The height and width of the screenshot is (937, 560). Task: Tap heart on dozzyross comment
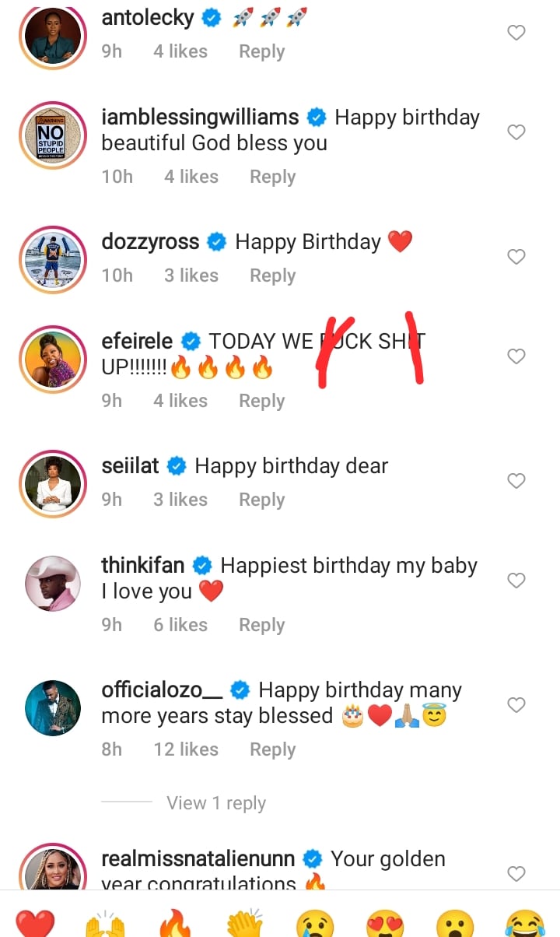pyautogui.click(x=516, y=257)
